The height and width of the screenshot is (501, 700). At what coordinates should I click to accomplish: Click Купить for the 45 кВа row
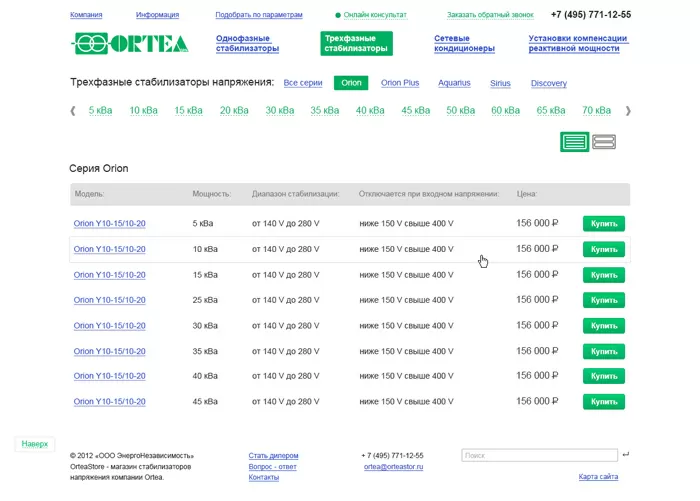coord(604,402)
